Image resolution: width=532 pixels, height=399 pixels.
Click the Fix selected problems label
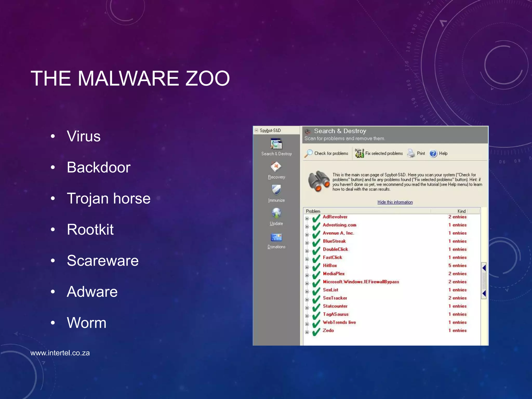click(x=384, y=153)
